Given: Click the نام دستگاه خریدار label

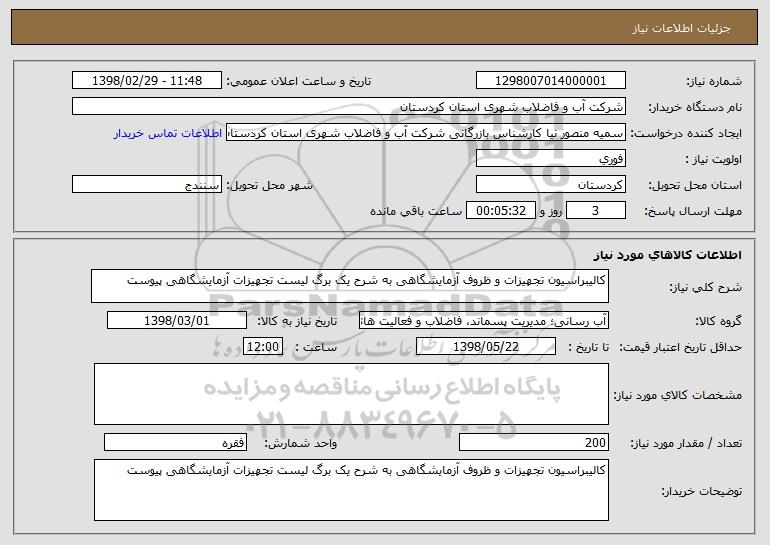Looking at the screenshot, I should pyautogui.click(x=696, y=108).
